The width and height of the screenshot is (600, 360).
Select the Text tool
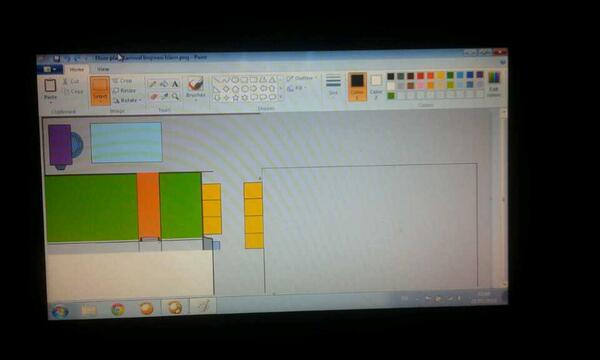[x=175, y=84]
